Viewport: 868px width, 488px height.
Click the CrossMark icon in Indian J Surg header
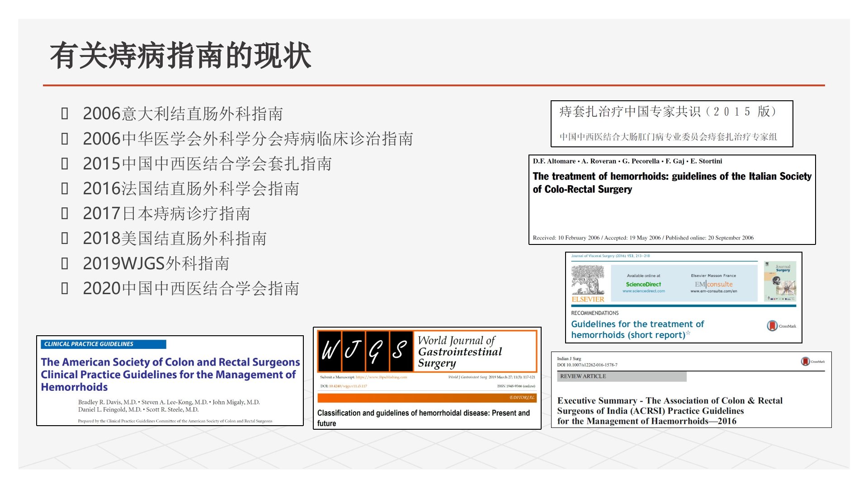(805, 361)
